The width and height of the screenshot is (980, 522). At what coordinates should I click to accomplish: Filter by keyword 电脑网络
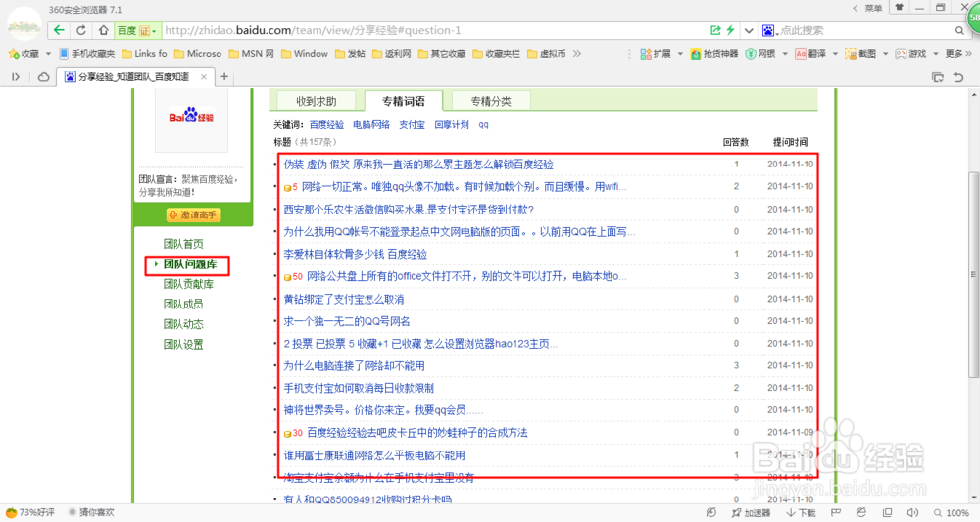(371, 125)
